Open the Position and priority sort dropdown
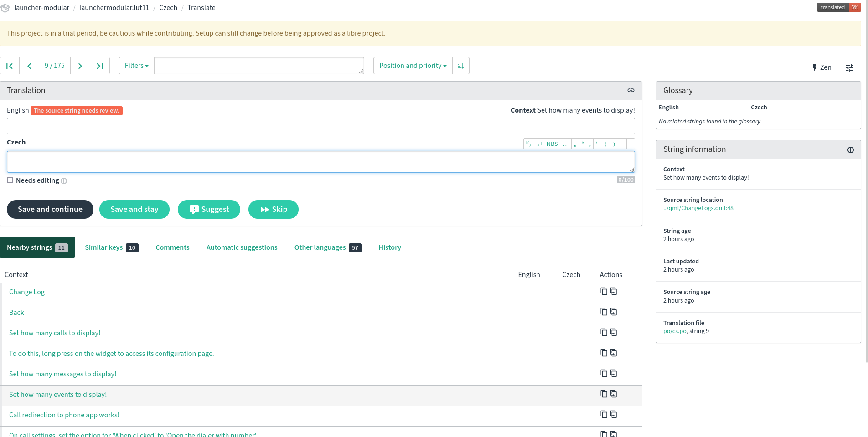 (413, 66)
